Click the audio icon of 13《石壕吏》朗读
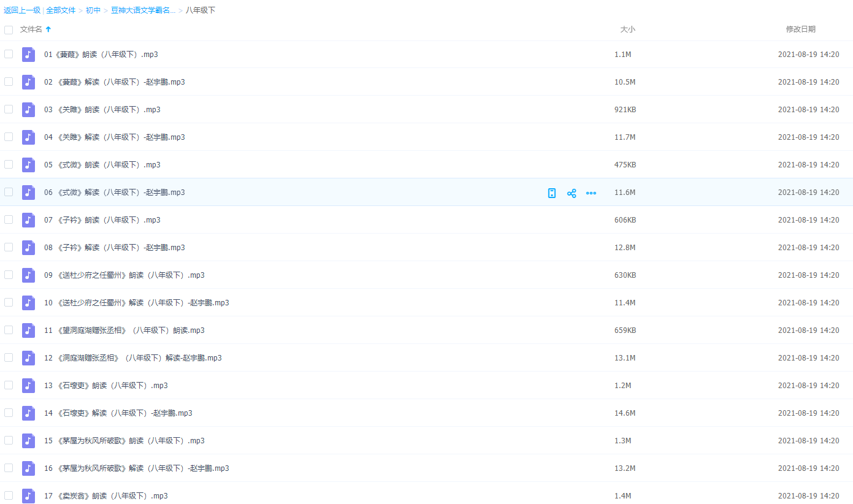Image resolution: width=853 pixels, height=504 pixels. (28, 386)
